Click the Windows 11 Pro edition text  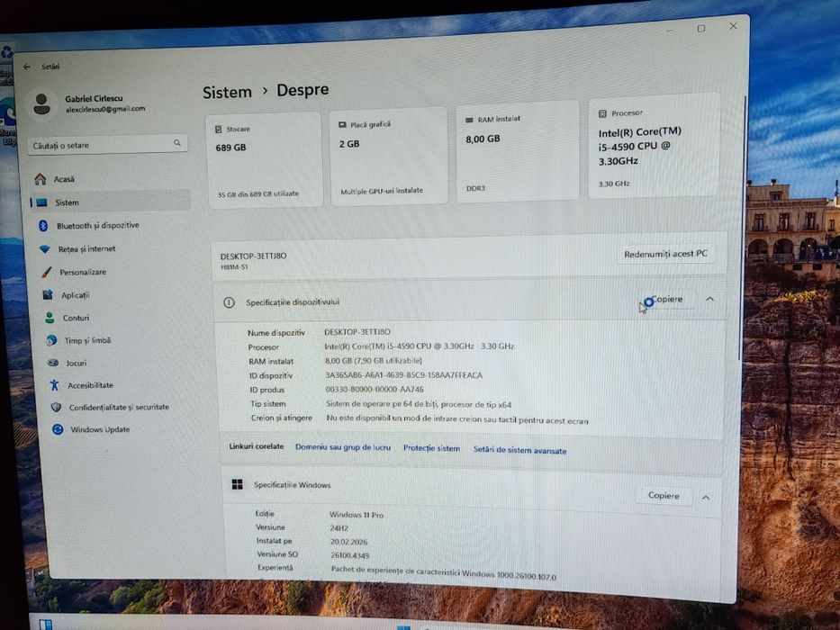pyautogui.click(x=357, y=514)
